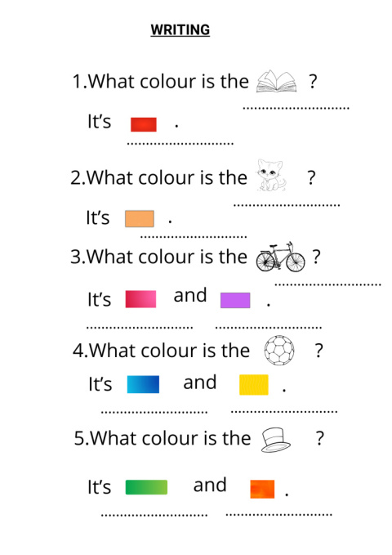
Task: Select the pink gradient swatch
Action: coord(140,299)
